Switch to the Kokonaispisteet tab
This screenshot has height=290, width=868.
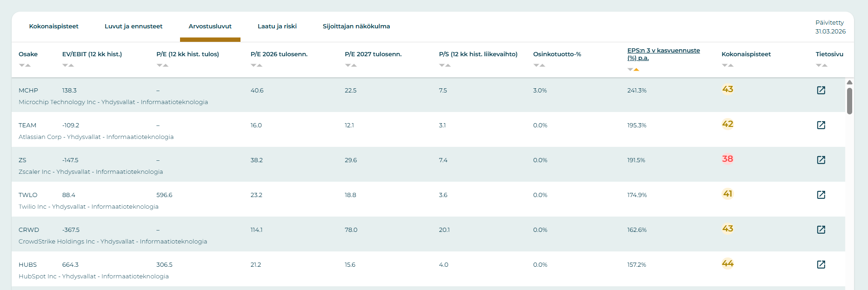tap(53, 26)
